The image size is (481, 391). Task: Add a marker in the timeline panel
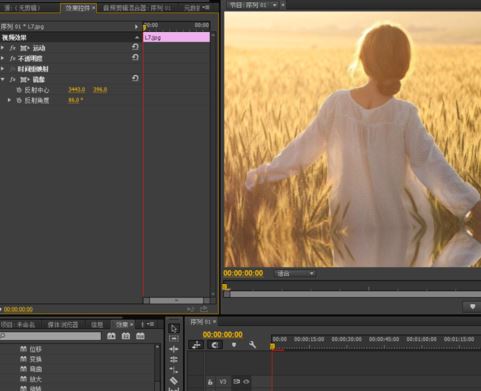234,345
